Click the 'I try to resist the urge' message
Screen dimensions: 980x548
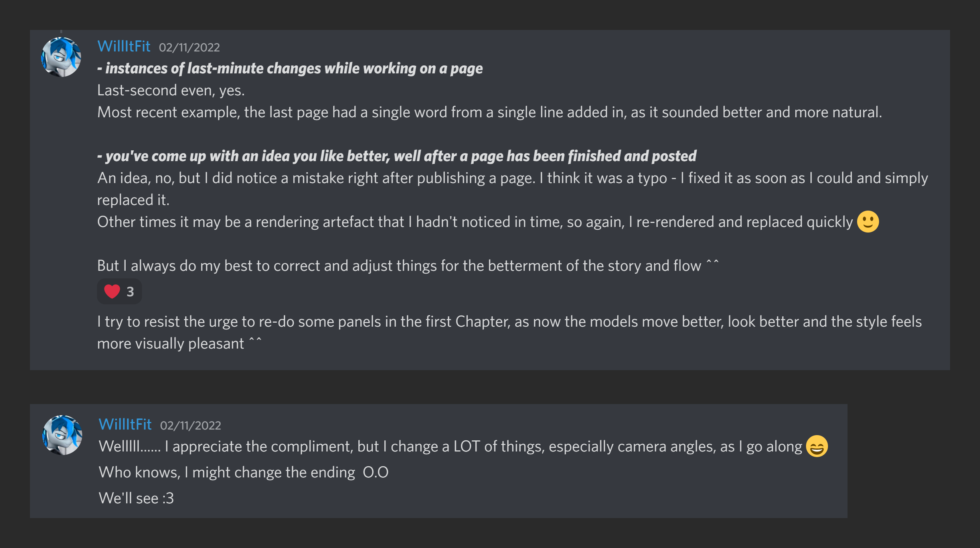point(509,322)
